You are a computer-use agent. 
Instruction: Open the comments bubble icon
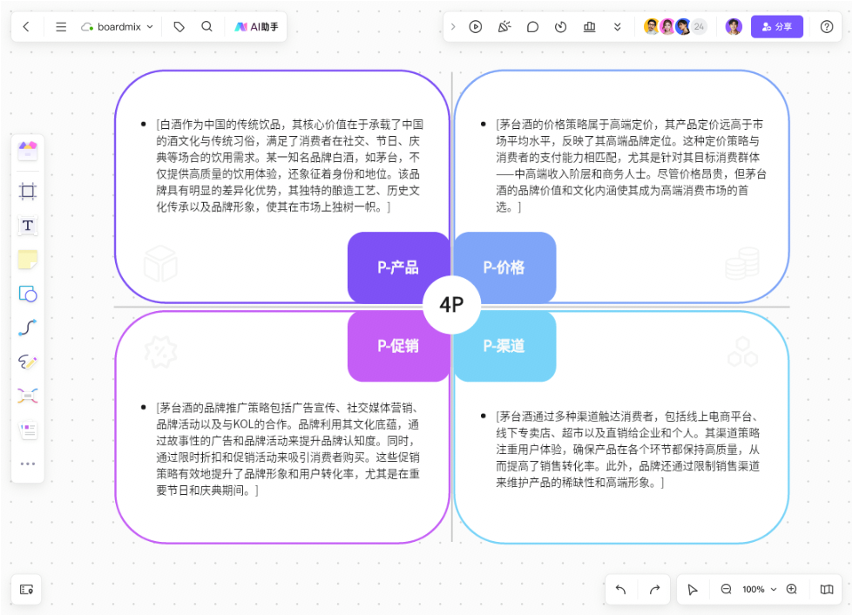[532, 27]
